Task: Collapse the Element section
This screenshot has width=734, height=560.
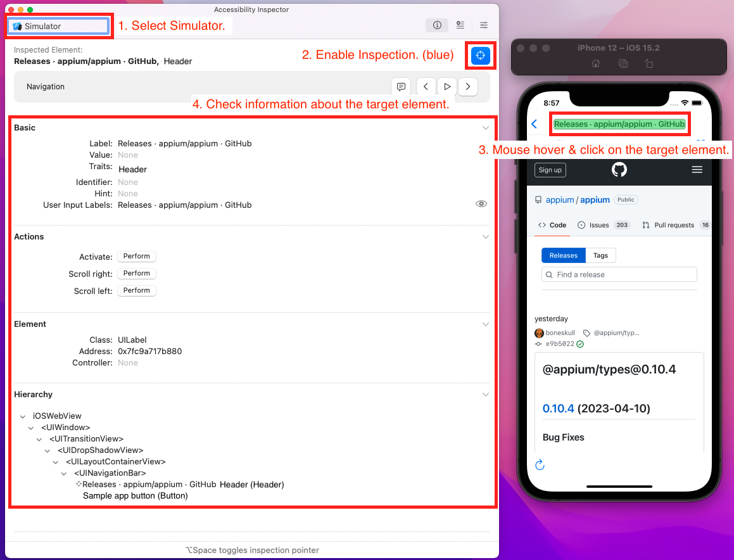Action: point(486,324)
